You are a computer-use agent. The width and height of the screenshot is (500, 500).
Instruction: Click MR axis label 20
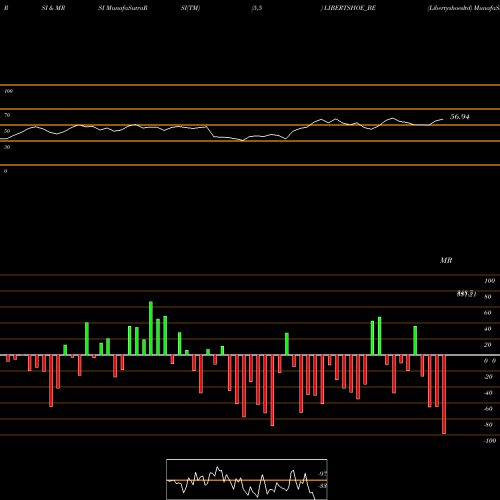[488, 345]
